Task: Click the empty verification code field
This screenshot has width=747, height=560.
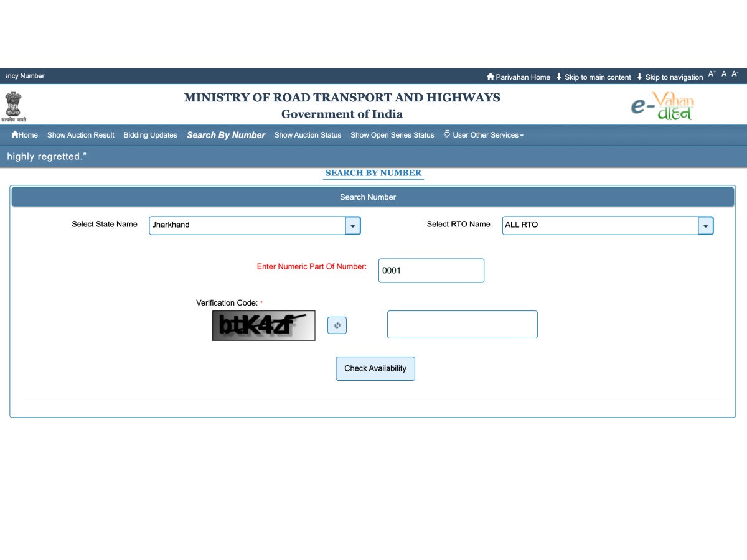Action: pos(462,324)
